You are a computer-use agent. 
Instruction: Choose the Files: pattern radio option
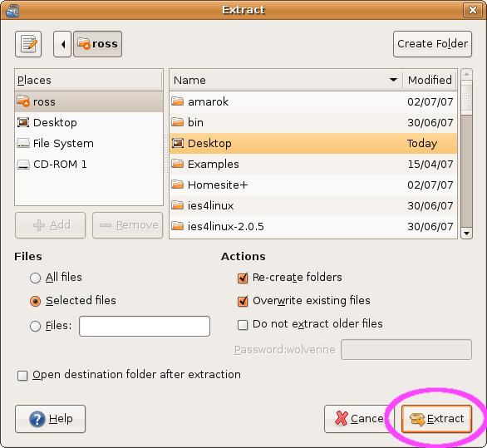tap(35, 326)
